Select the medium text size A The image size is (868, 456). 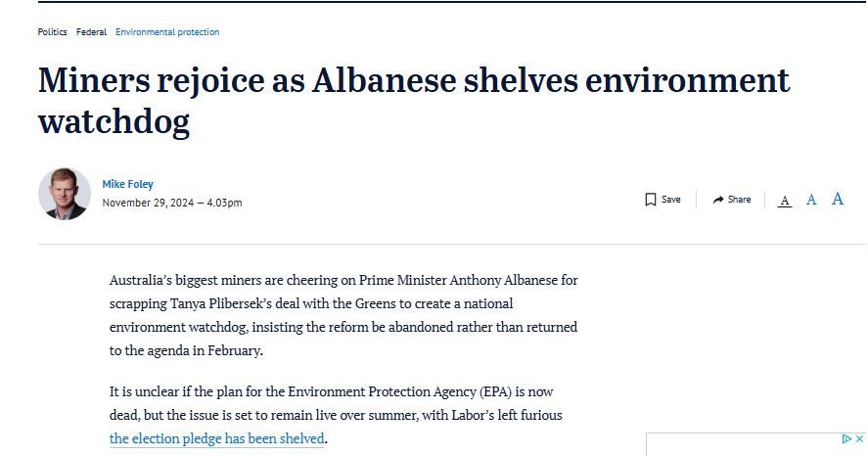[811, 200]
